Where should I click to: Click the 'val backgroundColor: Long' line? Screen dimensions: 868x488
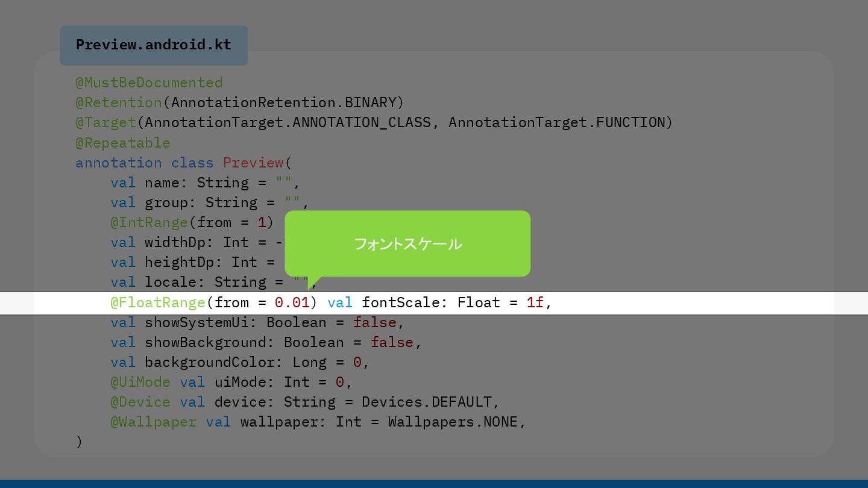tap(240, 362)
